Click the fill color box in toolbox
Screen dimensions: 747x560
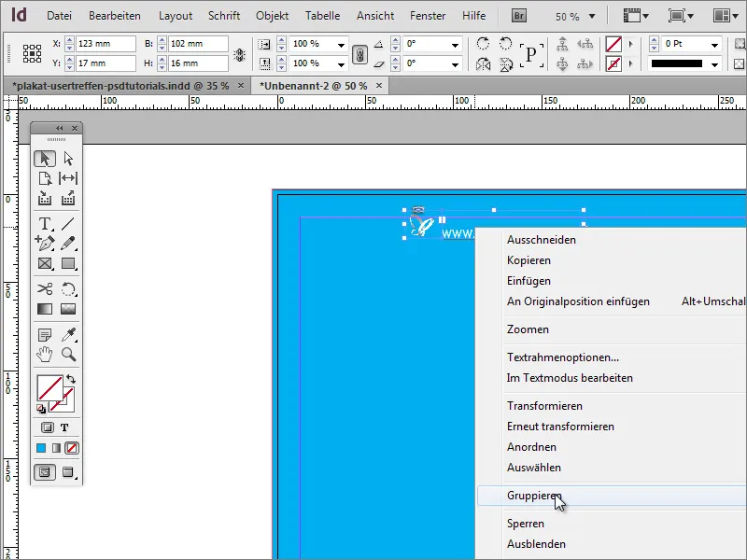[x=49, y=388]
